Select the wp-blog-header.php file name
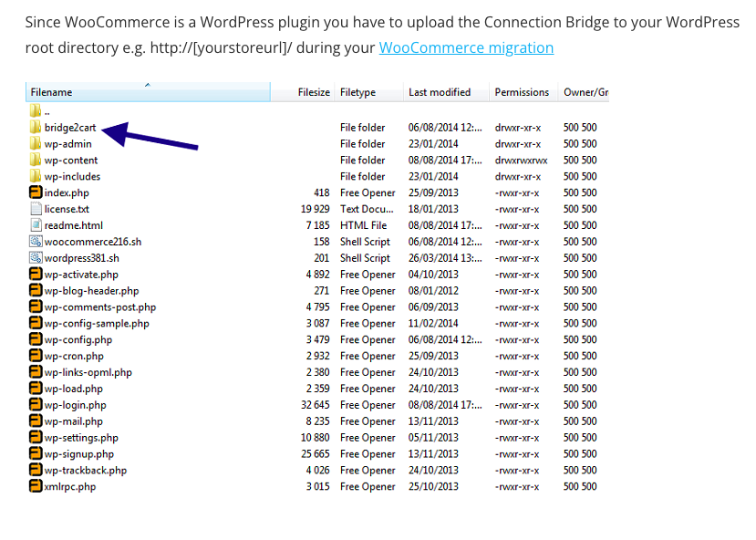 click(x=91, y=291)
